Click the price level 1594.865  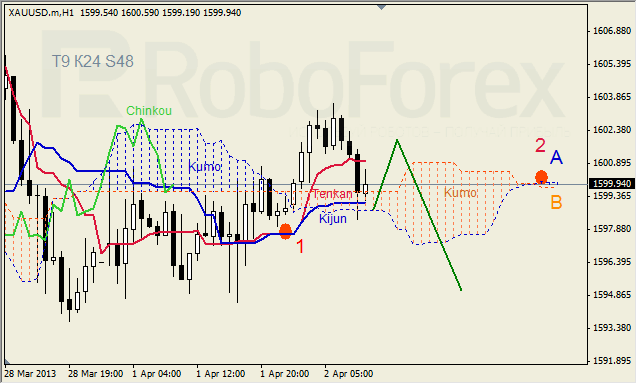click(612, 295)
